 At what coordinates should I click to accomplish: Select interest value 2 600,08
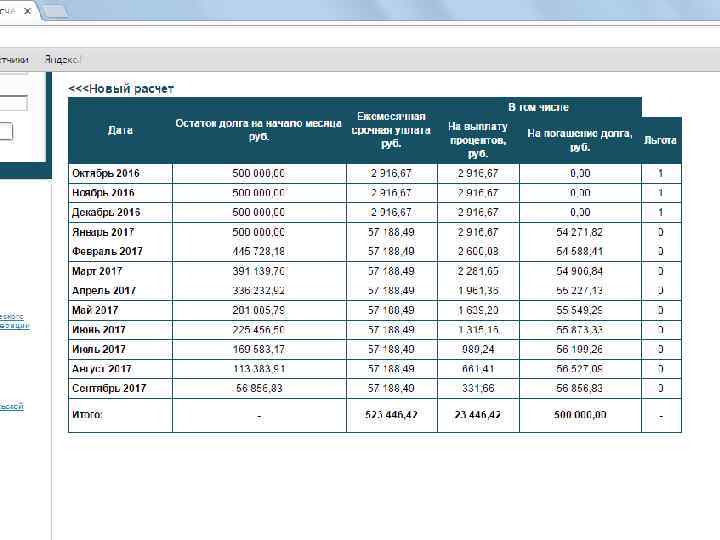(x=478, y=252)
